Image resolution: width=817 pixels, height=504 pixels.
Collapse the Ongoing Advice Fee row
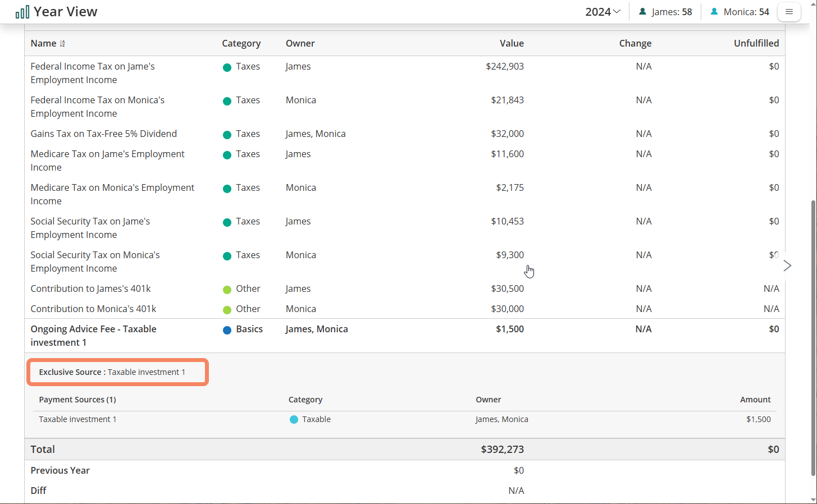(93, 336)
